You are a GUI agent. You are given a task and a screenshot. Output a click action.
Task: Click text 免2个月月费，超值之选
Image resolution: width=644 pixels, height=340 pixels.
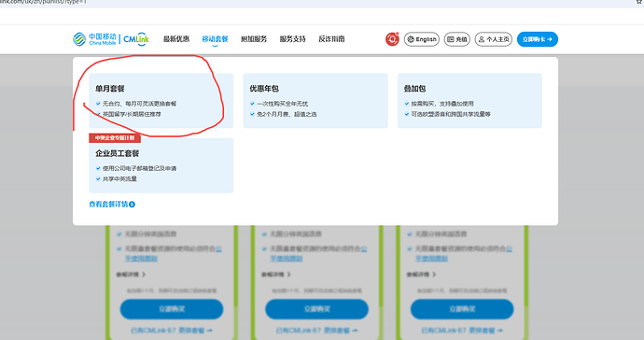pos(287,114)
